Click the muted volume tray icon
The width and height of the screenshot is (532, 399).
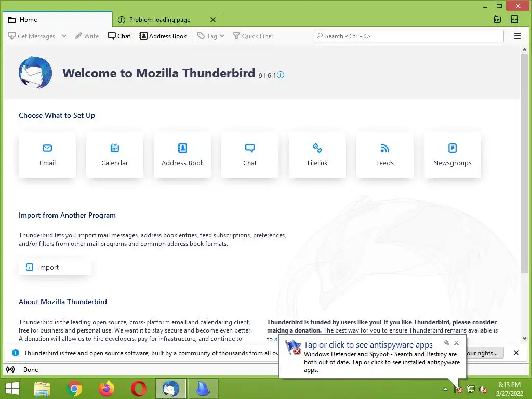click(483, 389)
